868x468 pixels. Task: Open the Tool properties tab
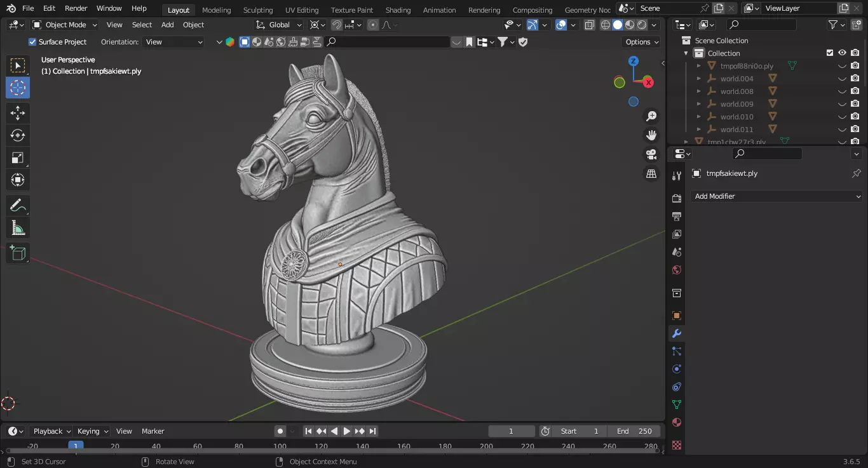pyautogui.click(x=677, y=176)
